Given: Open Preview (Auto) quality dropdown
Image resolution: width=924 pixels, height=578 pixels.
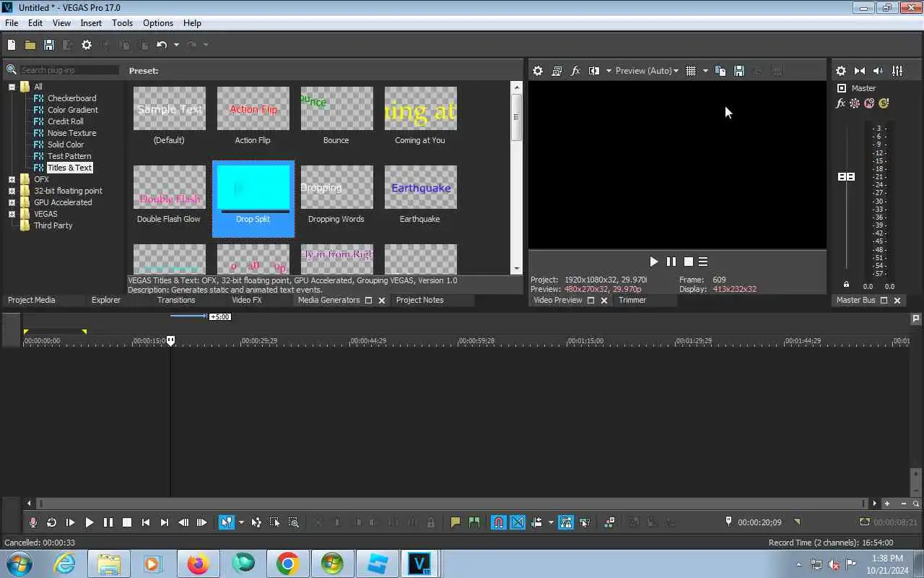Looking at the screenshot, I should (x=647, y=71).
